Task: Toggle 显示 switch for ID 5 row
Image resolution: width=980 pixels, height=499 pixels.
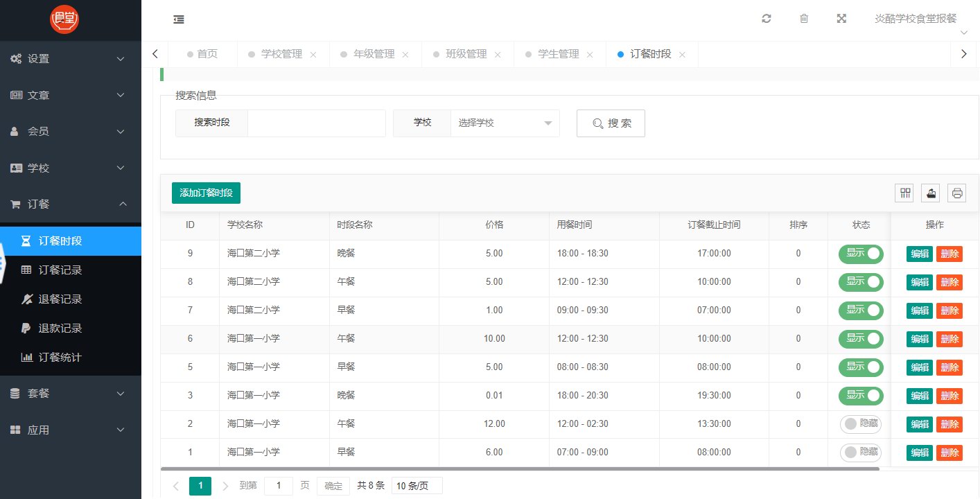Action: coord(861,367)
